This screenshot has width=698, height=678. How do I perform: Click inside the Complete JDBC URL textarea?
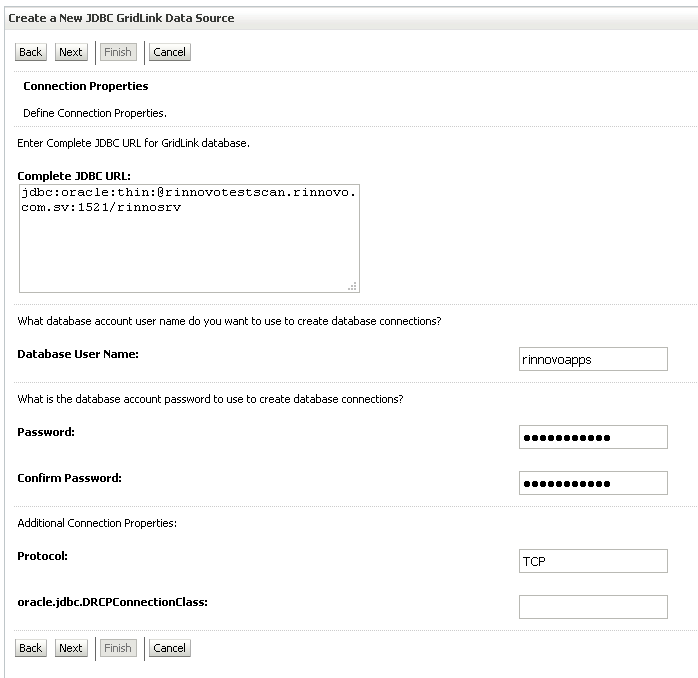point(189,239)
